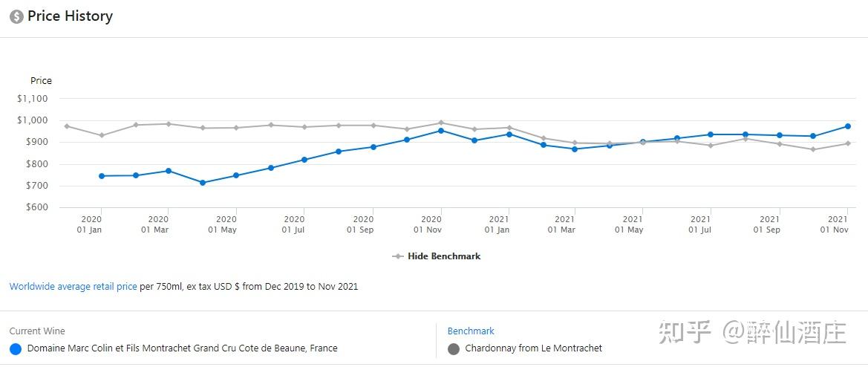868x367 pixels.
Task: Click the blue Current Wine color dot
Action: (16, 348)
